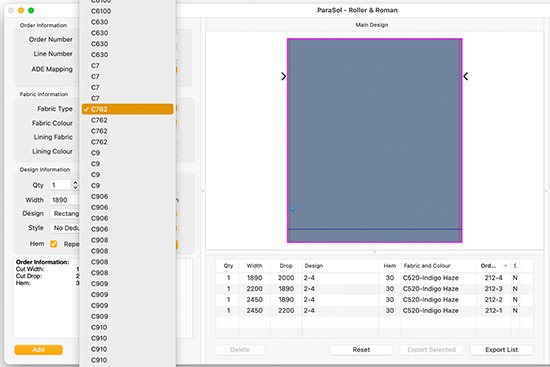550x367 pixels.
Task: Click the Qty stepper arrows
Action: coord(75,185)
